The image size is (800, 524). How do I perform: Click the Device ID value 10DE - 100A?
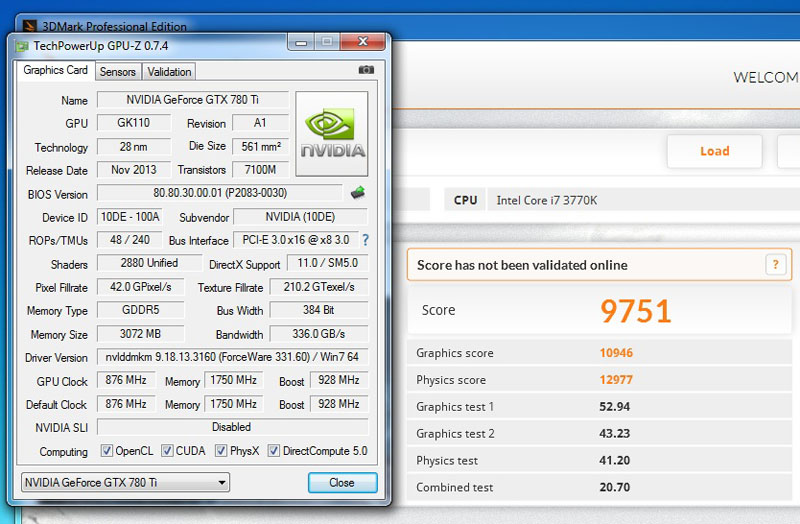[x=130, y=217]
